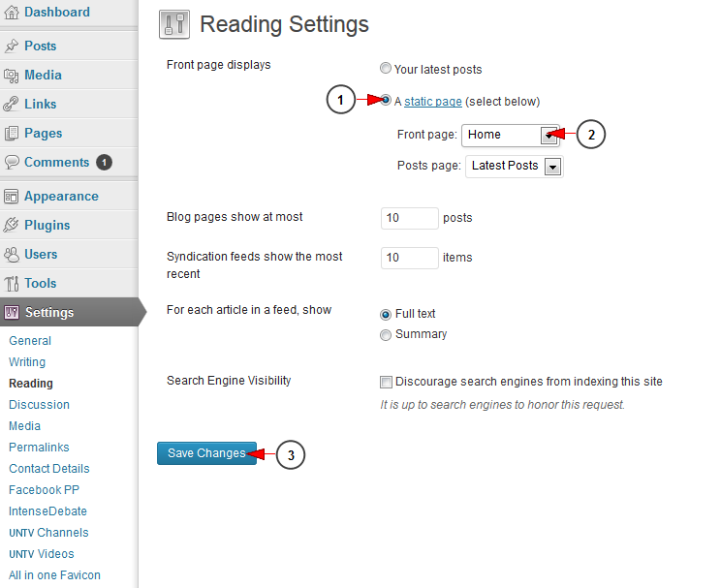Collapse the Settings menu section
Image resolution: width=721 pixels, height=588 pixels.
(48, 312)
